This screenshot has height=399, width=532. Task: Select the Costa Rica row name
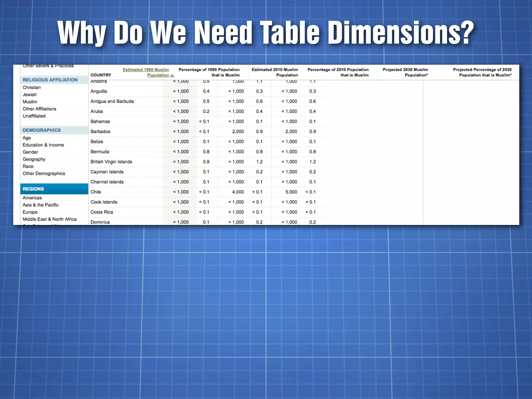[x=102, y=212]
